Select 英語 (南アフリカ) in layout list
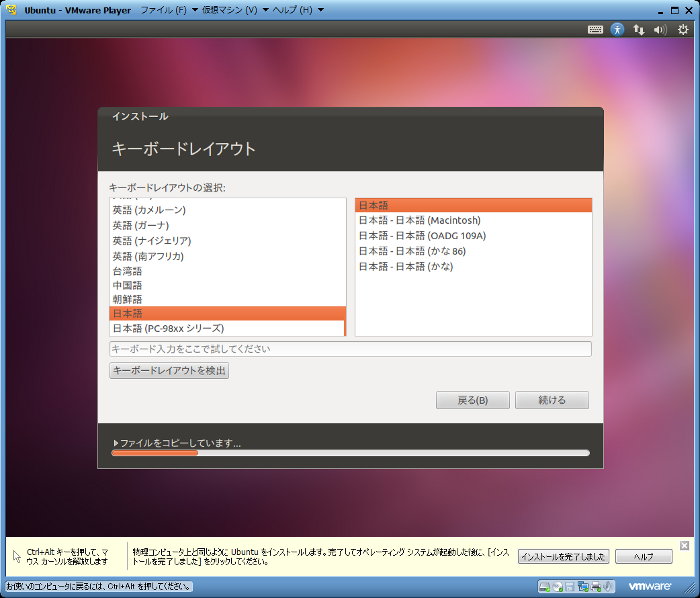 [227, 256]
